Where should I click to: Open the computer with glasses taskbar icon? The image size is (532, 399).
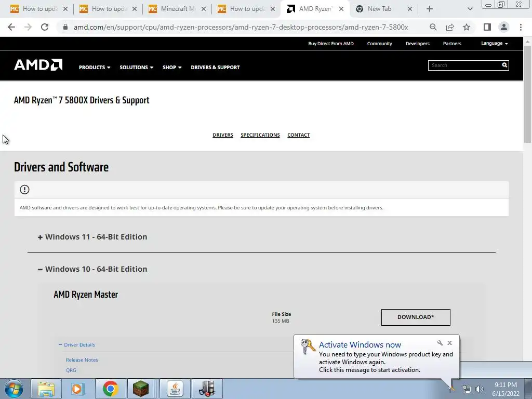click(x=207, y=389)
